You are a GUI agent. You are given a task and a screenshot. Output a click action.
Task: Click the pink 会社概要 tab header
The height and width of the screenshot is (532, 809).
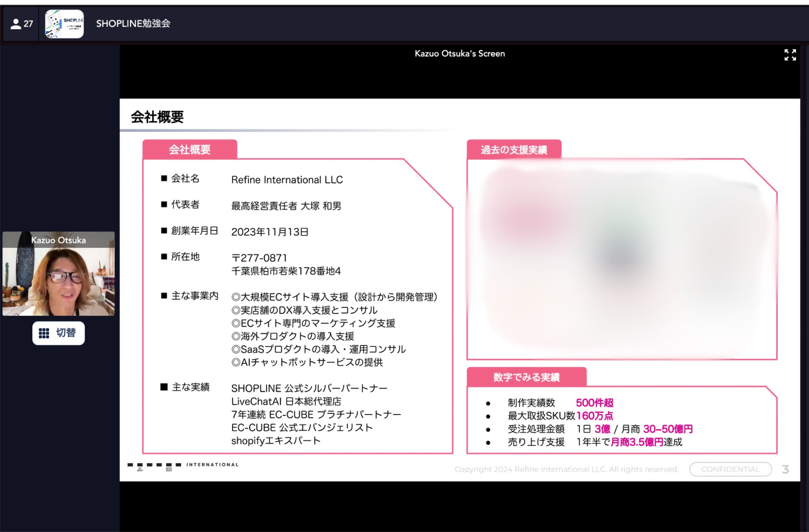190,149
